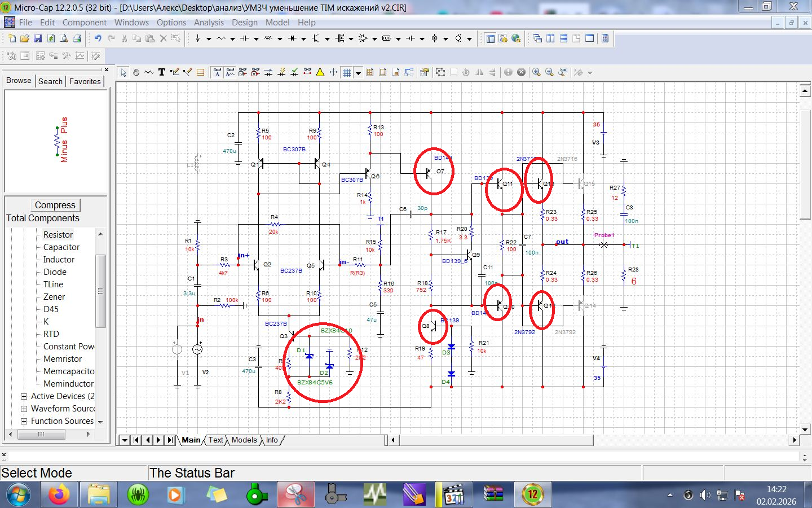The width and height of the screenshot is (812, 508).
Task: Expand the Waveform Sources tree node
Action: 24,409
